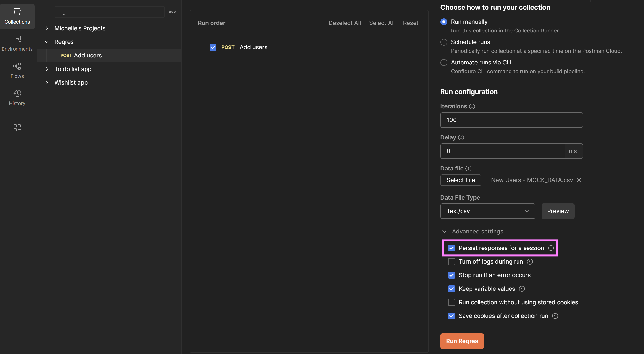Open the History sidebar tab

coord(17,98)
